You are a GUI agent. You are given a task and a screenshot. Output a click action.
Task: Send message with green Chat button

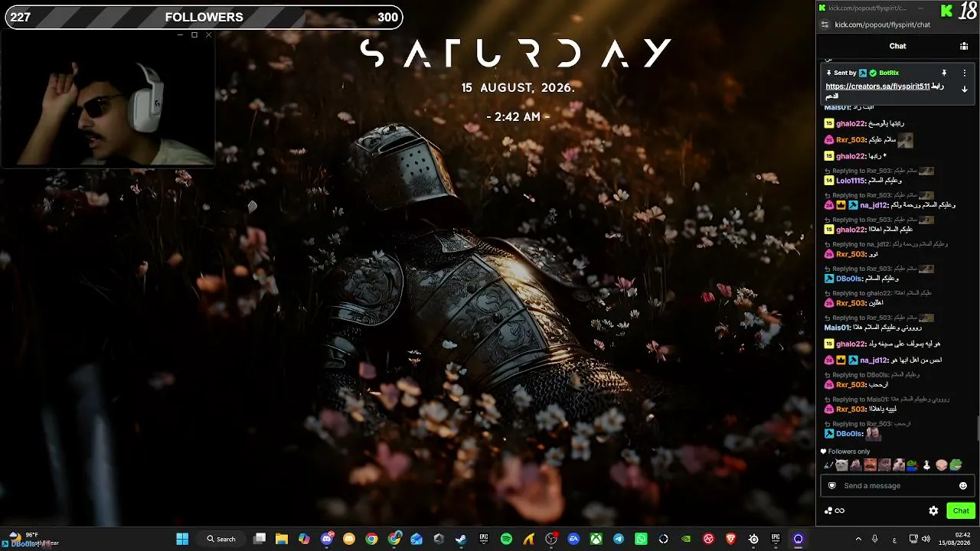coord(961,510)
